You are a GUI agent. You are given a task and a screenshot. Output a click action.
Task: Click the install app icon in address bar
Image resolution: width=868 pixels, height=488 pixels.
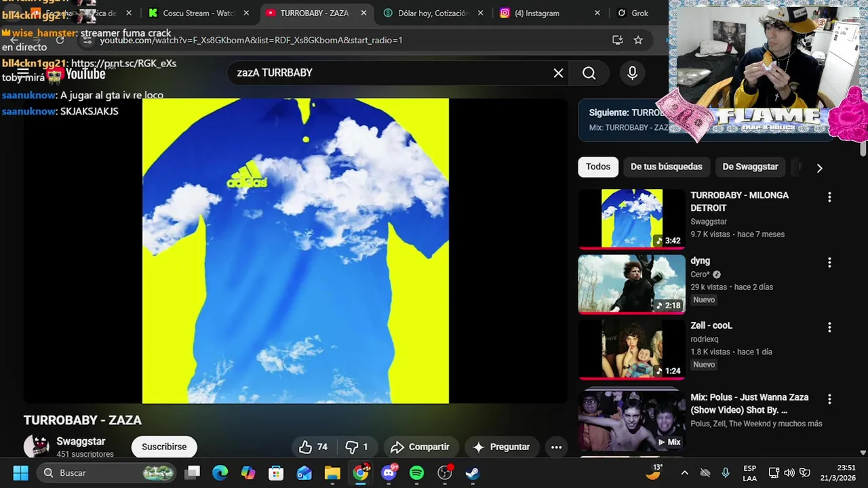[x=617, y=40]
